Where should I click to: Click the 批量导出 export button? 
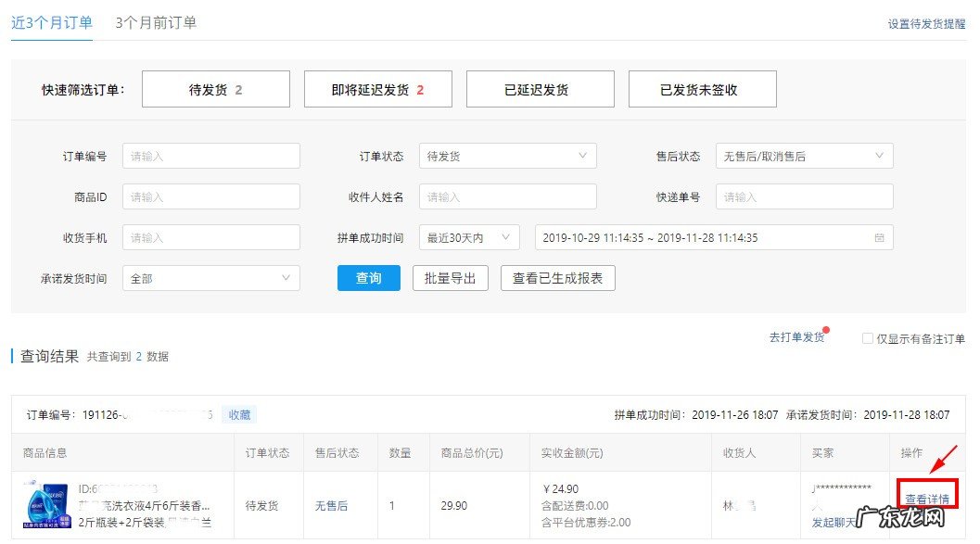coord(450,277)
